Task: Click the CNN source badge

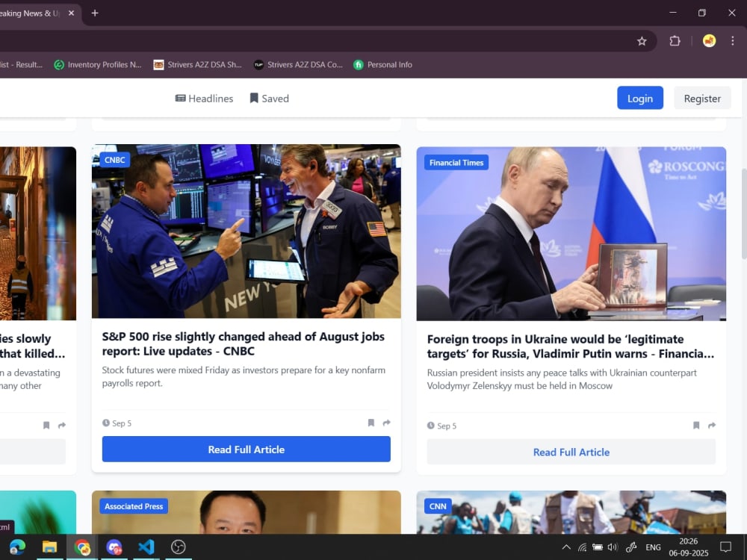Action: (x=438, y=506)
